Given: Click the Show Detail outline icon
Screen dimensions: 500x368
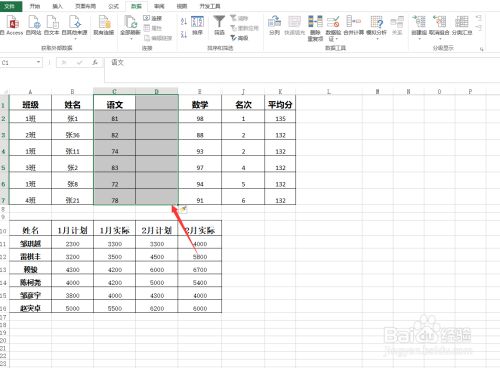Looking at the screenshot, I should [x=478, y=17].
